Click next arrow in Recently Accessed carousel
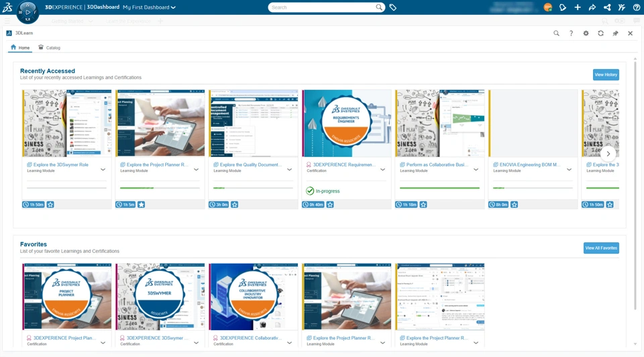 click(x=608, y=154)
